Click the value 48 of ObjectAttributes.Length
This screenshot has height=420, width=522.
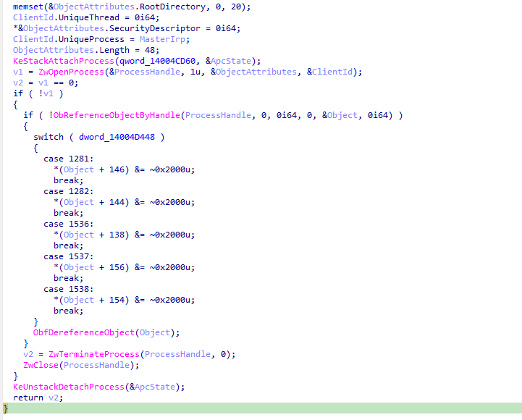coord(149,50)
